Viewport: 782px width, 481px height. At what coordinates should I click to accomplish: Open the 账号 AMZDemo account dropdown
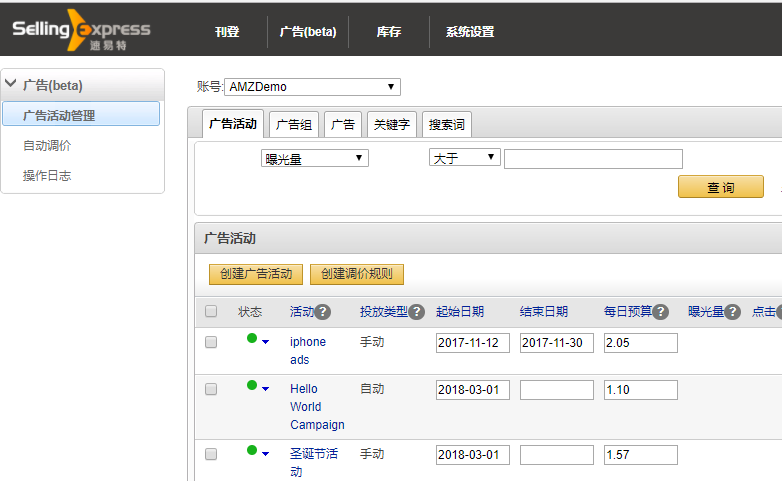tap(312, 87)
